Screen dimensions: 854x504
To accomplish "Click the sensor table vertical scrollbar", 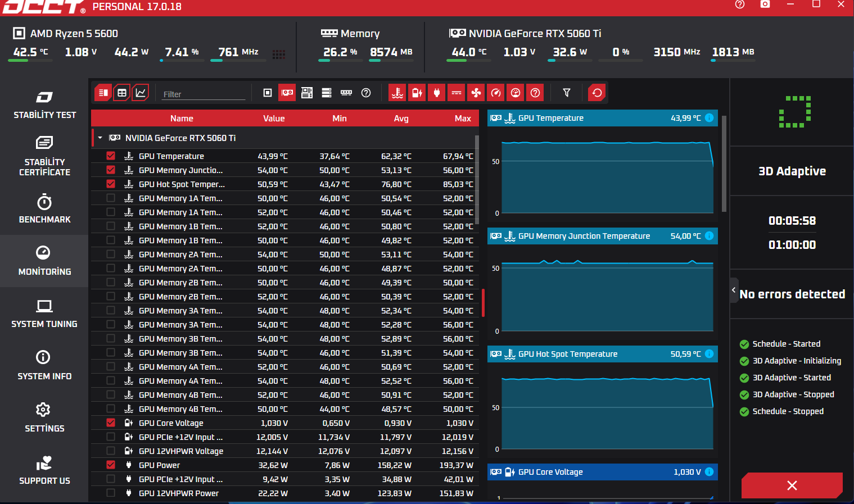I will pyautogui.click(x=477, y=180).
